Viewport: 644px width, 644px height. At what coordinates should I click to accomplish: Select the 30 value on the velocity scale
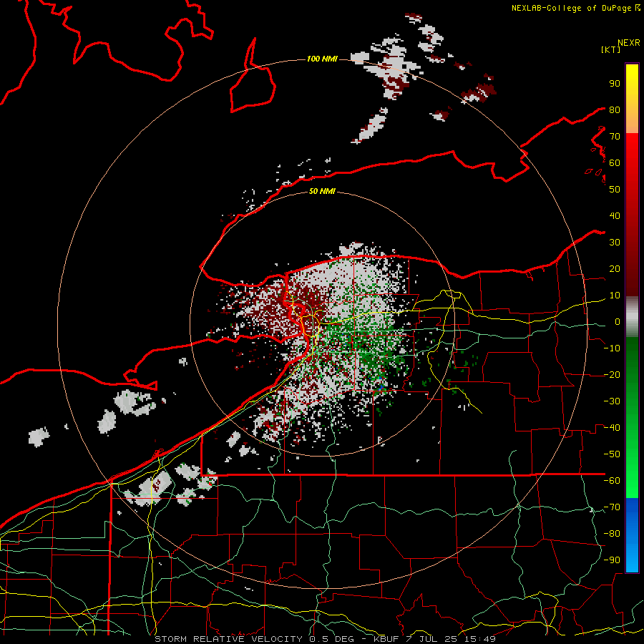(x=615, y=243)
